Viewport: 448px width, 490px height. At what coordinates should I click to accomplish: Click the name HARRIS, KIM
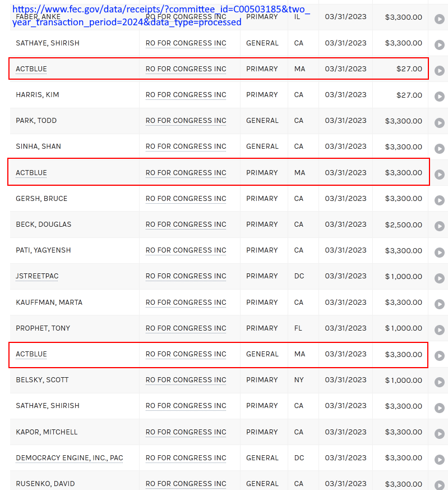(x=37, y=95)
